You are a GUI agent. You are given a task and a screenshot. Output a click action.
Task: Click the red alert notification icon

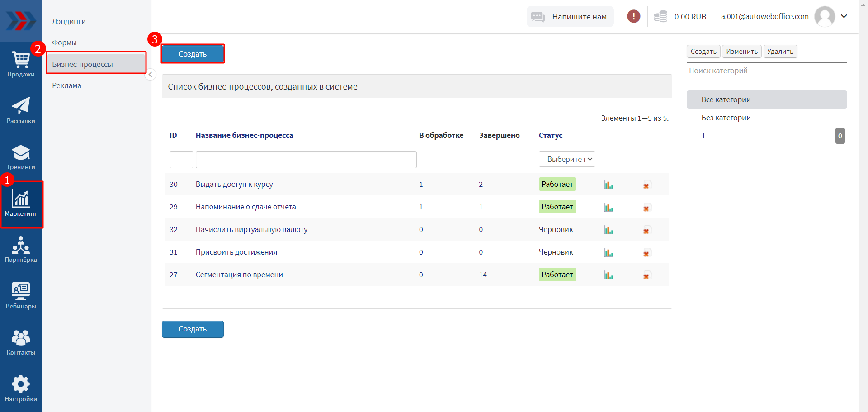[633, 16]
